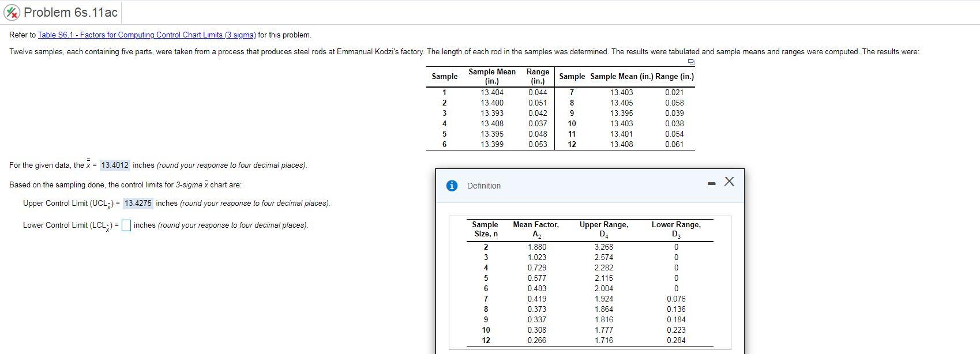Click D3 value 0.284
The width and height of the screenshot is (980, 354).
tap(676, 340)
